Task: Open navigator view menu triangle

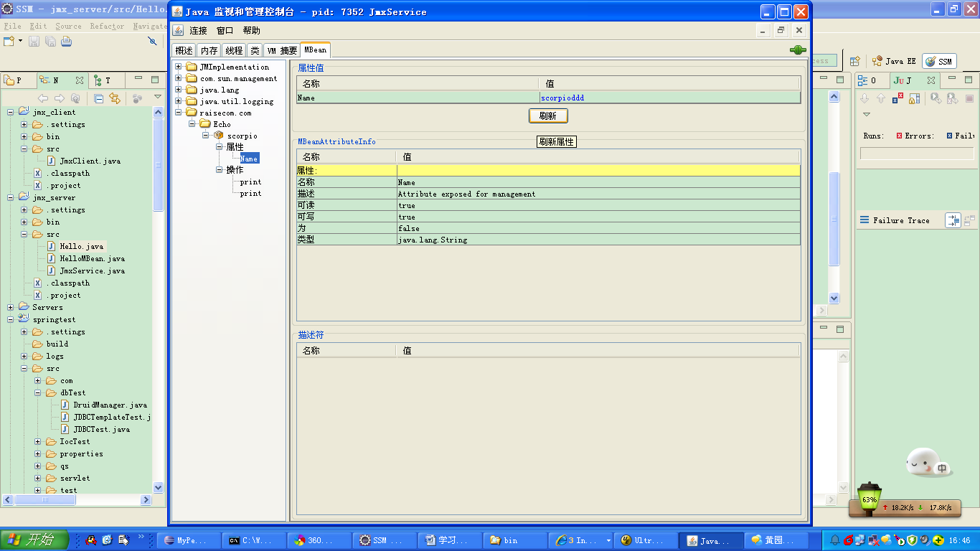Action: [x=158, y=96]
